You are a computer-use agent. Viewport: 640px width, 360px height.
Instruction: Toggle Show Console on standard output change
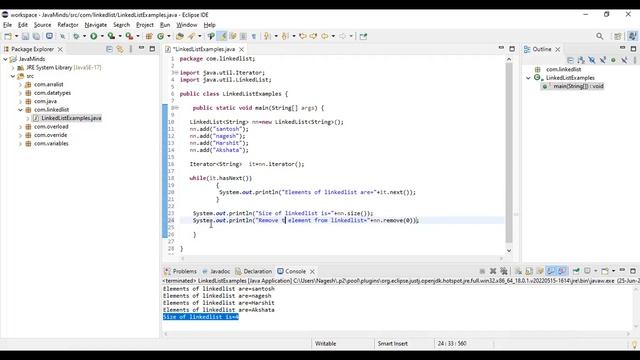click(x=551, y=271)
